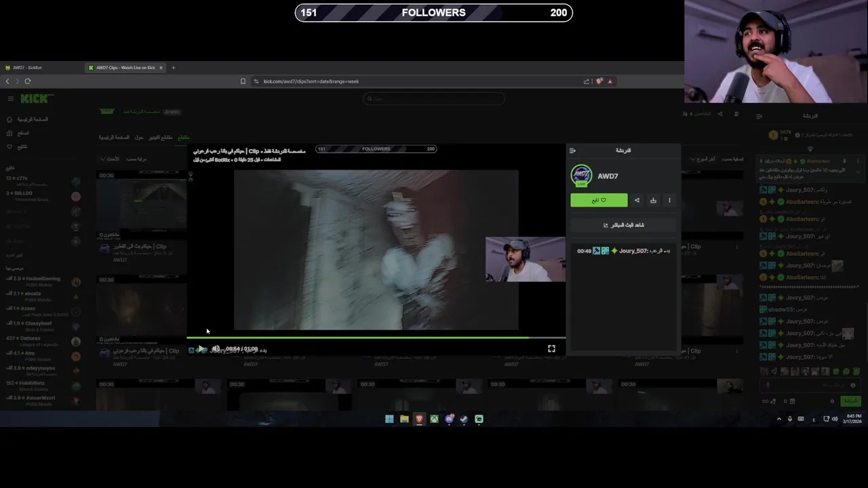Share the page via address bar icon
Viewport: 868px width, 488px height.
[x=587, y=81]
